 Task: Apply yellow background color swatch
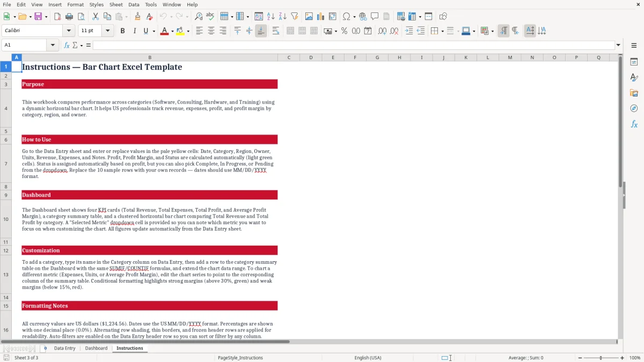(180, 31)
